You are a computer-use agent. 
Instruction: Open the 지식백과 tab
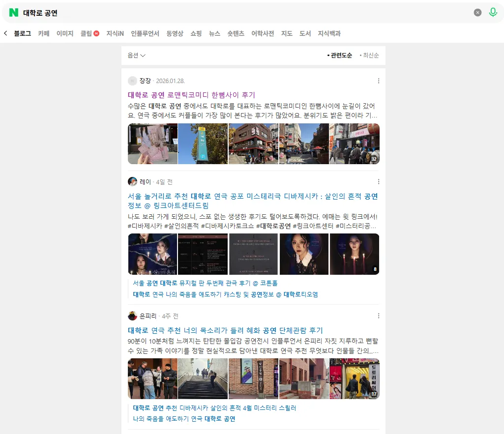click(329, 33)
